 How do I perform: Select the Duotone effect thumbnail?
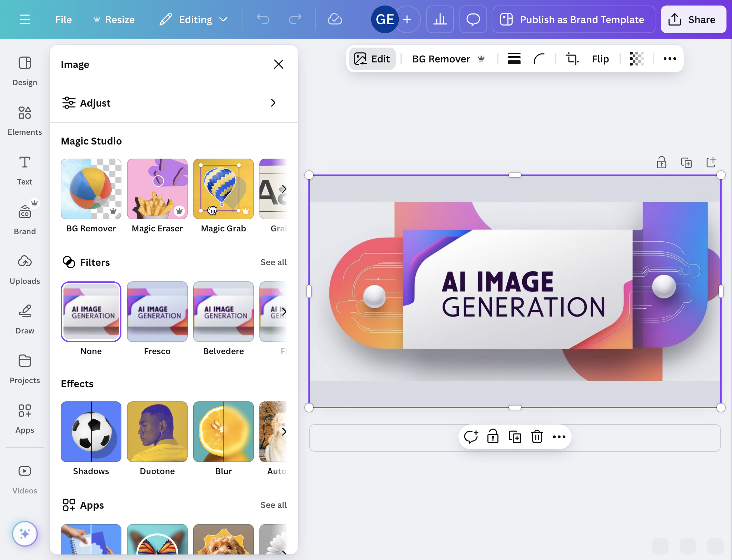pyautogui.click(x=157, y=432)
